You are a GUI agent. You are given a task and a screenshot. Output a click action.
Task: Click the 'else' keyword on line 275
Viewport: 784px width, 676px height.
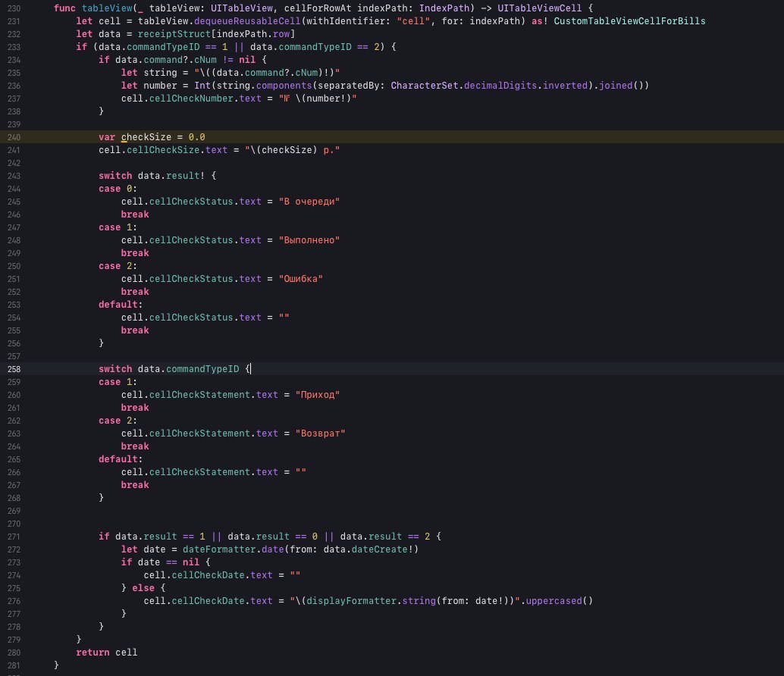pos(143,588)
